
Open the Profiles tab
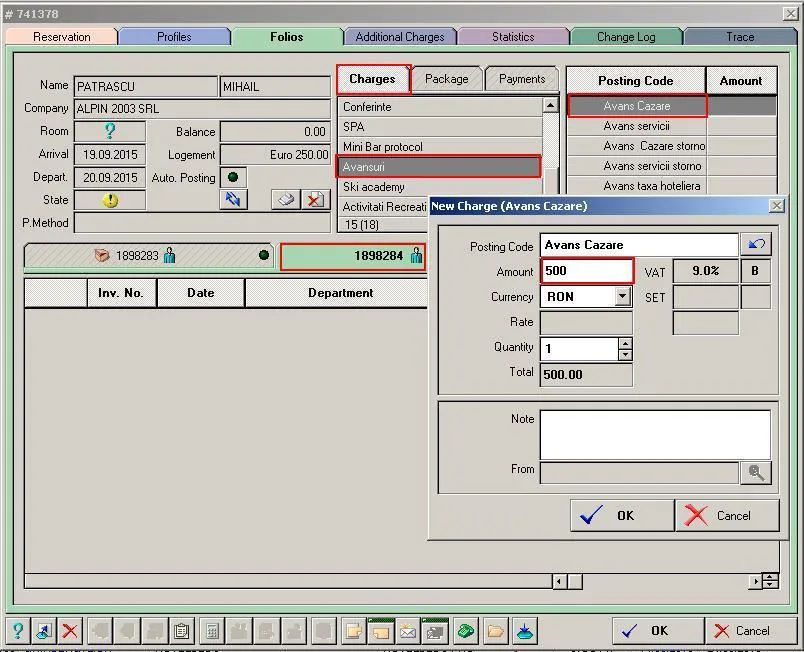point(174,37)
